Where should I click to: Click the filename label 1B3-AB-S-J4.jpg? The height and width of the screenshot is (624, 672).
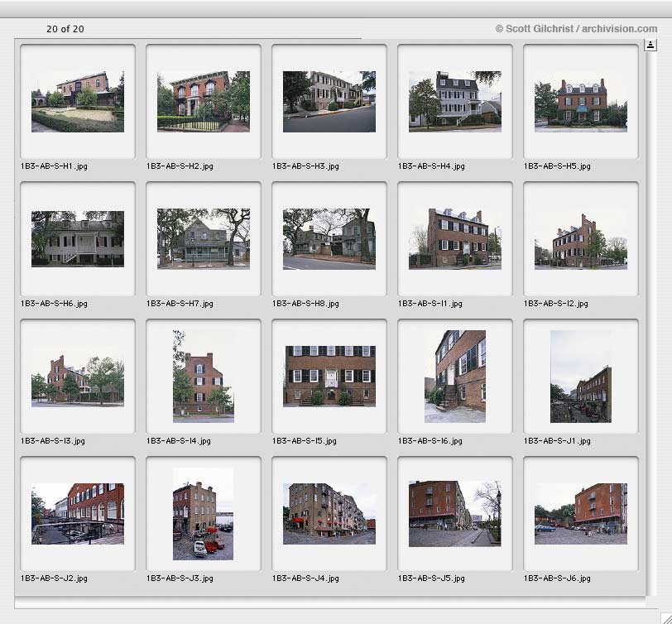pos(305,578)
